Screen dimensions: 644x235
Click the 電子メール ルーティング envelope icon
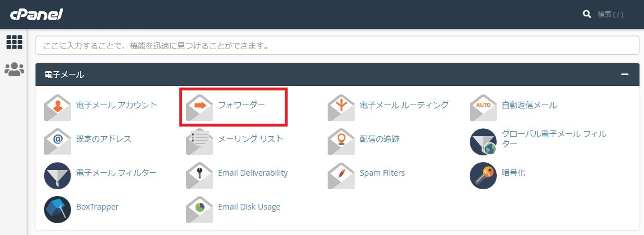[x=341, y=107]
